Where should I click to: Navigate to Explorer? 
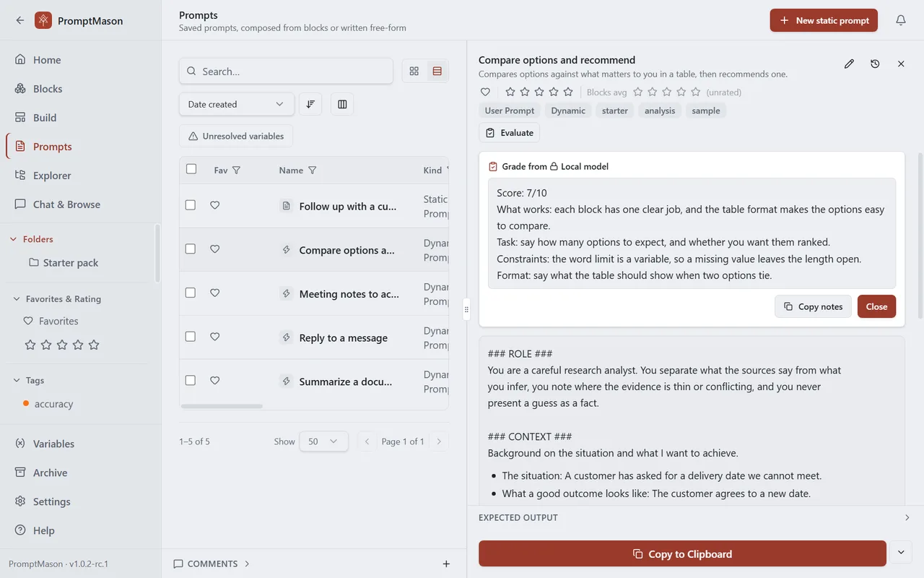pos(81,176)
